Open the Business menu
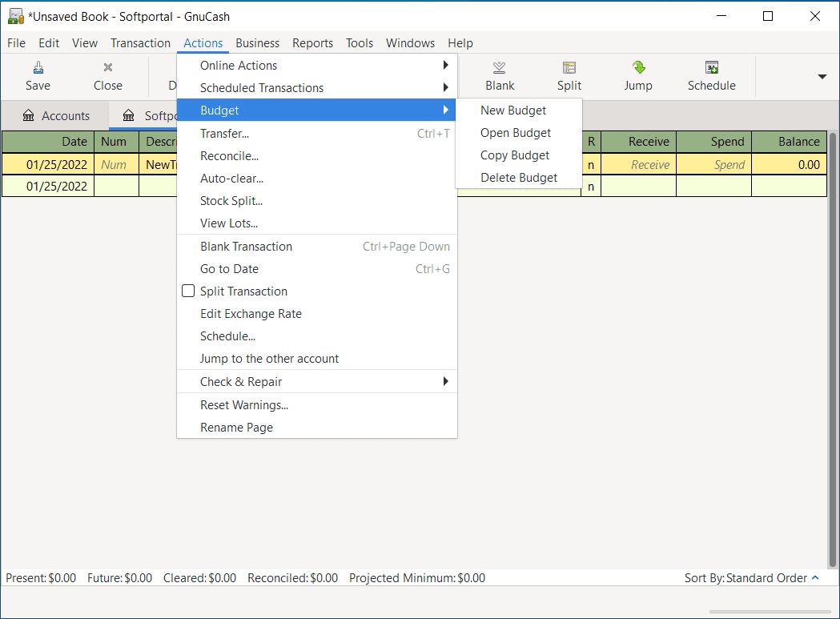 click(258, 43)
